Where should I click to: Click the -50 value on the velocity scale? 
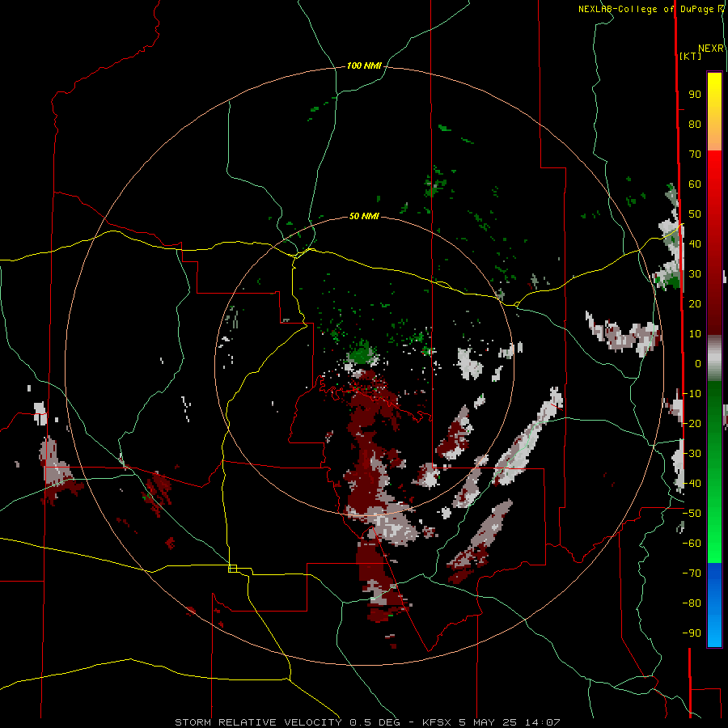(692, 513)
